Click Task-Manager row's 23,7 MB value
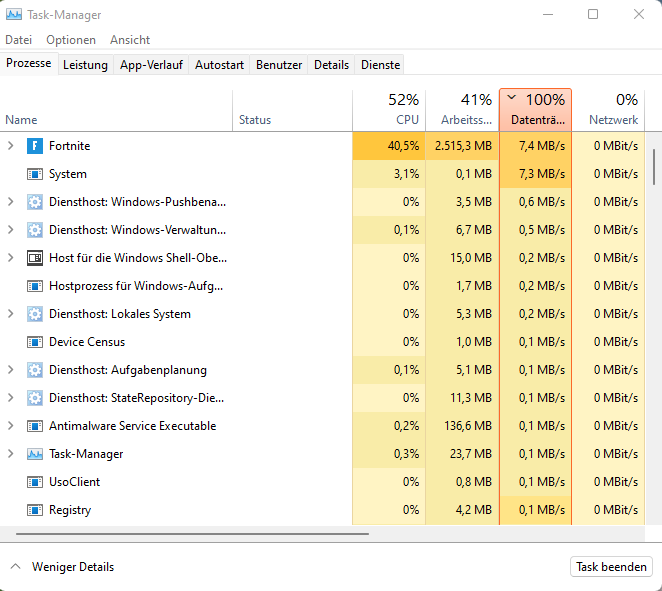The image size is (662, 591). point(471,454)
